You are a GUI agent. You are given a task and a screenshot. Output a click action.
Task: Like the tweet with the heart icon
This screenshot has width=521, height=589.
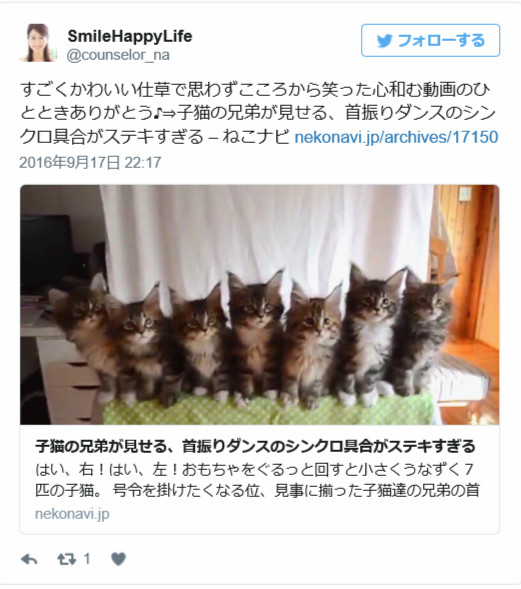pyautogui.click(x=119, y=559)
